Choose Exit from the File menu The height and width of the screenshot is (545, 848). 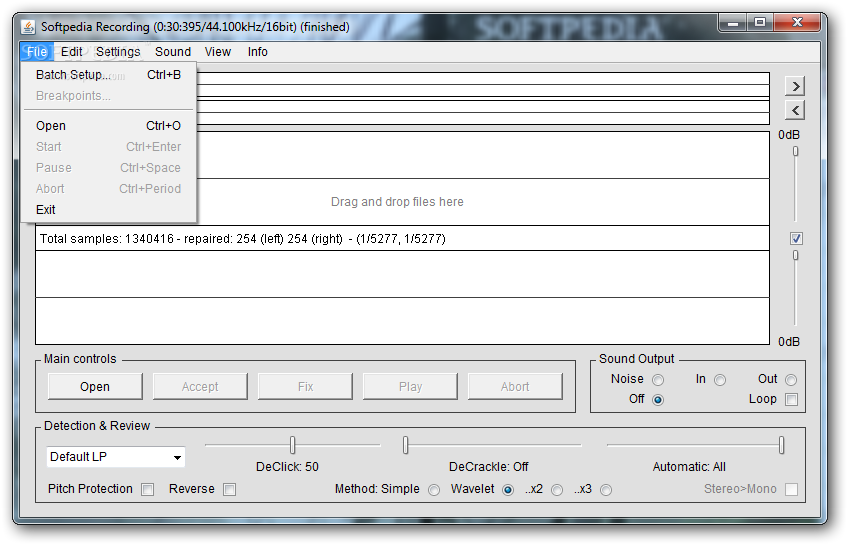[109, 210]
